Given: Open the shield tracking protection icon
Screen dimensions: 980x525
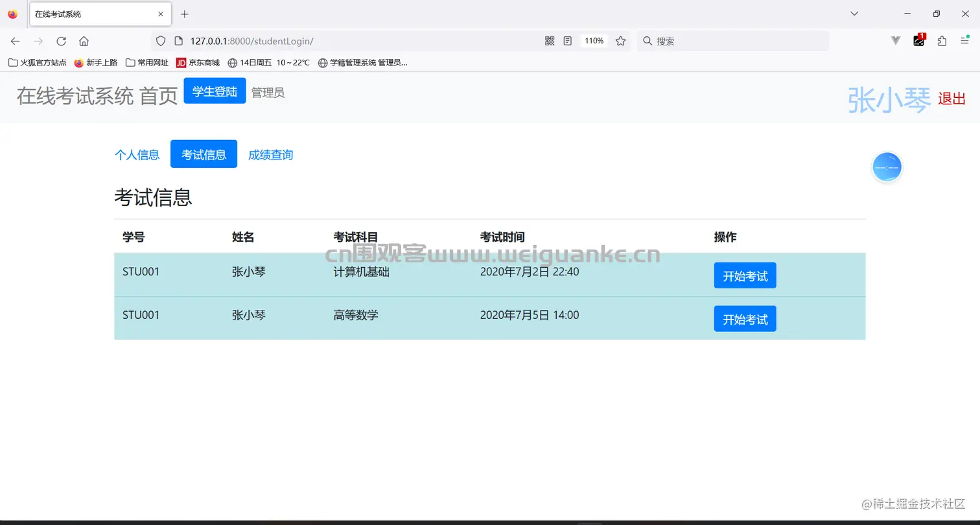Looking at the screenshot, I should click(161, 41).
